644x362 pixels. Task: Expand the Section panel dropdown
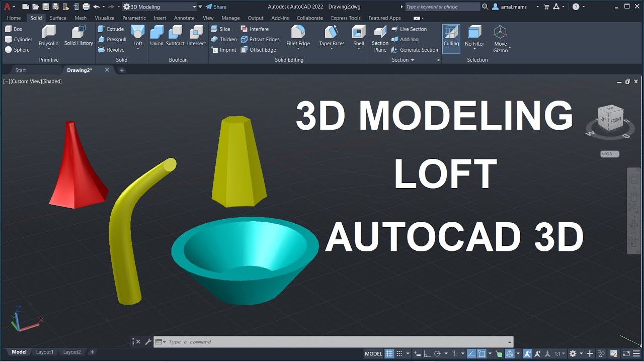coord(403,60)
